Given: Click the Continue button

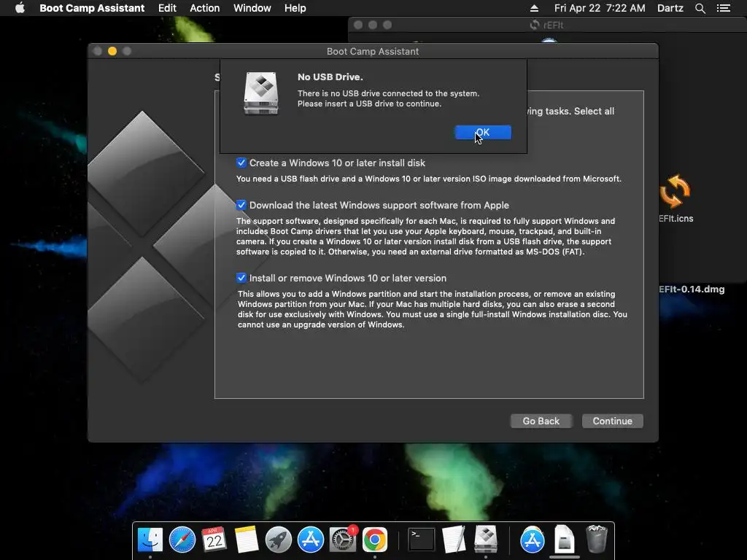Looking at the screenshot, I should [x=612, y=421].
